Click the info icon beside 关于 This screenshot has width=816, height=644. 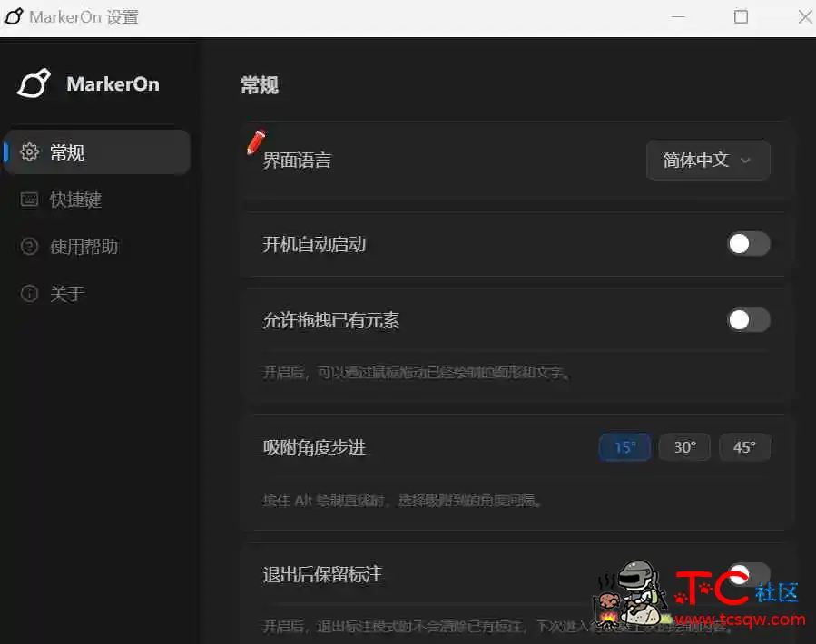click(29, 293)
